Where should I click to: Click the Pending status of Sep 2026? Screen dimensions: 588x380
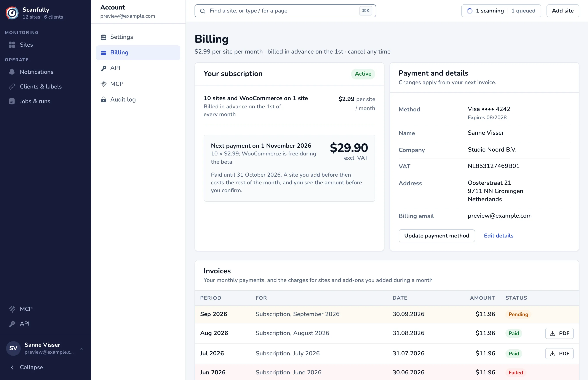coord(518,314)
